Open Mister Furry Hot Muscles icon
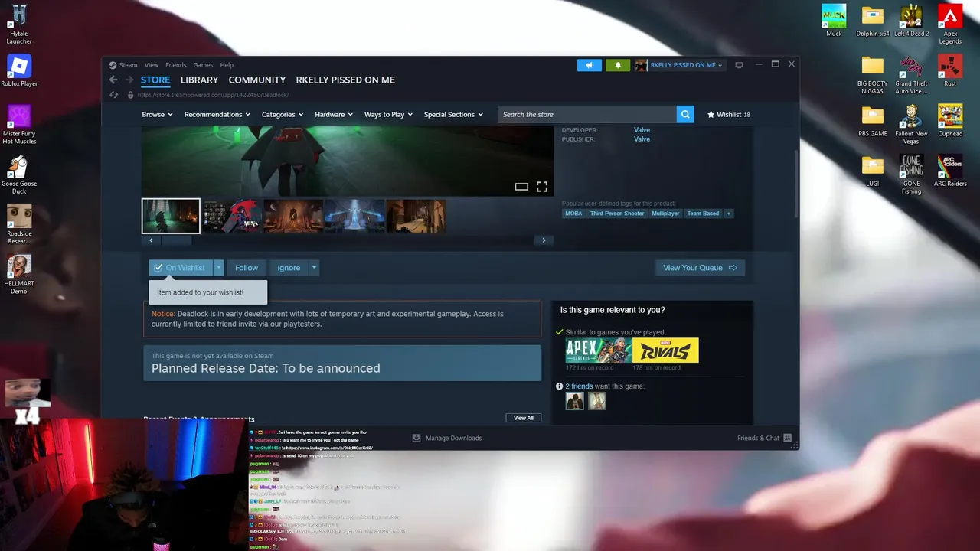 click(19, 124)
